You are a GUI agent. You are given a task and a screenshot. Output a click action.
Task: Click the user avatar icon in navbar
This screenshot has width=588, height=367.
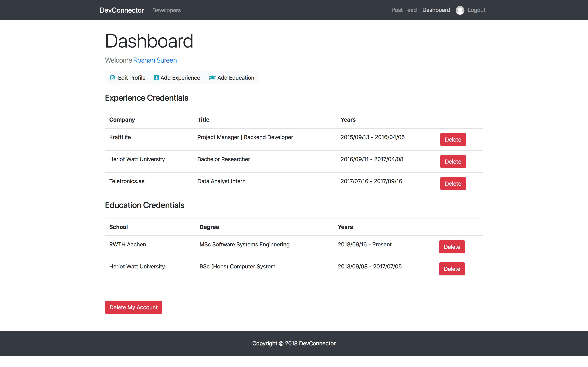tap(460, 10)
